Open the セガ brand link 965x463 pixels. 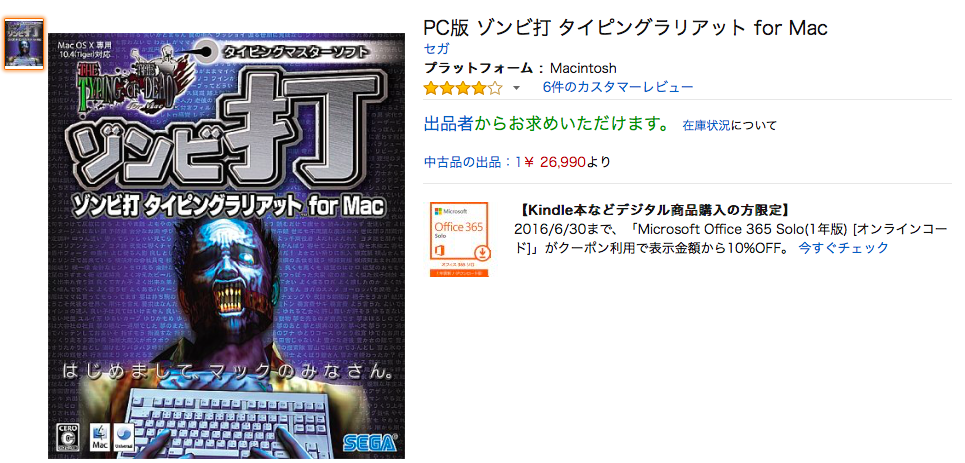[436, 49]
